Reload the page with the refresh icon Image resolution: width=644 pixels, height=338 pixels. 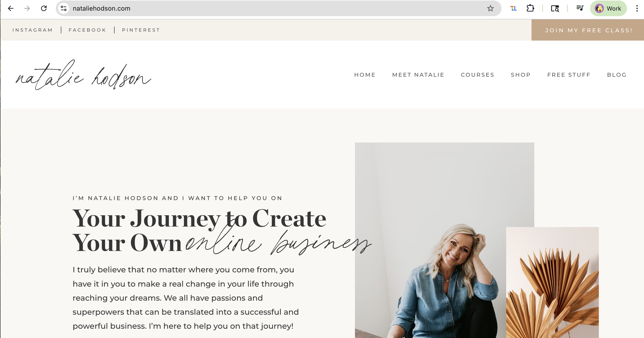point(44,8)
